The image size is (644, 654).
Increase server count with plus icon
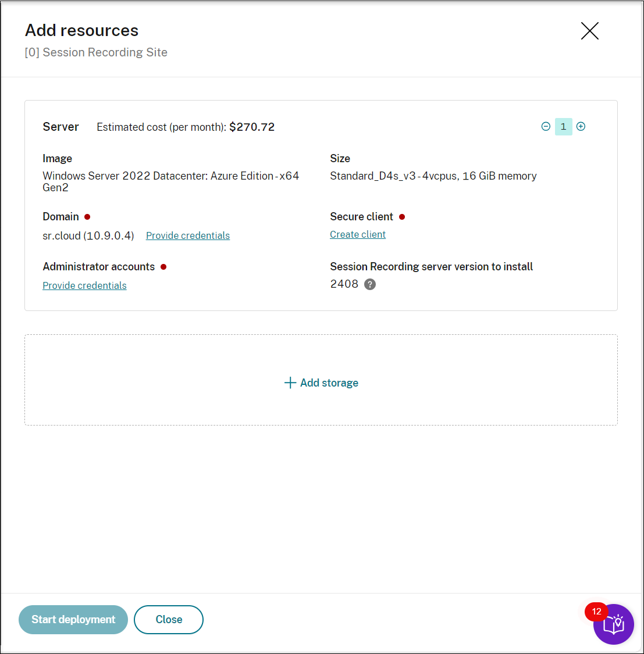(581, 127)
